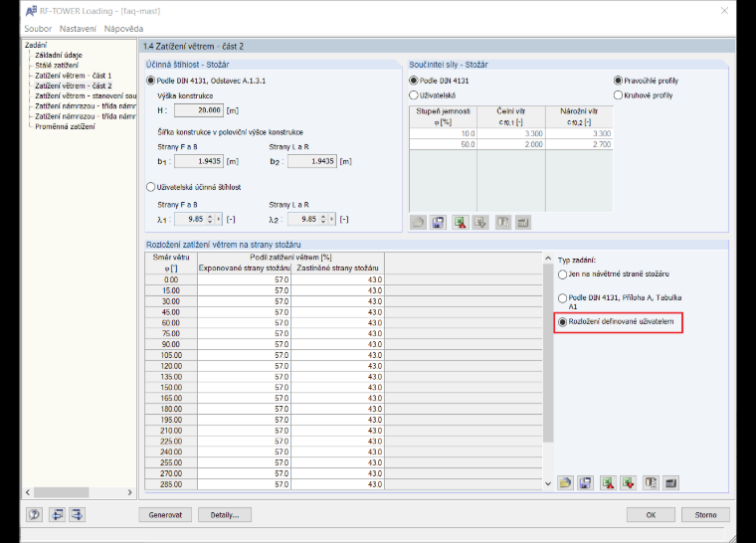This screenshot has height=543, width=756.
Task: Increase λ2 value with spinner up arrow
Action: [x=323, y=217]
